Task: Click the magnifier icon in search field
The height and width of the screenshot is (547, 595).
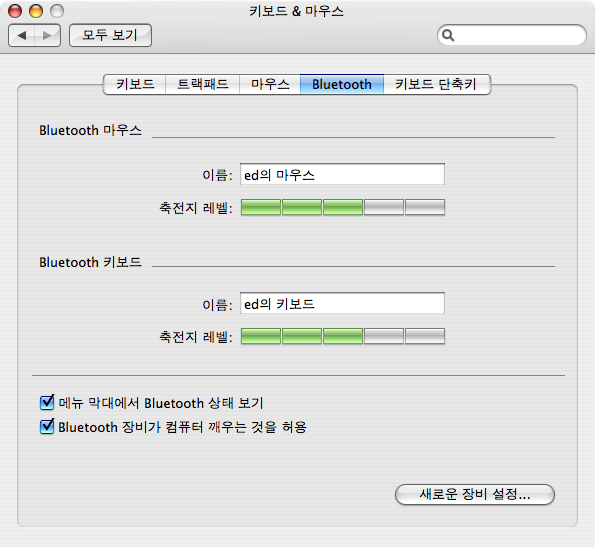Action: click(x=448, y=35)
